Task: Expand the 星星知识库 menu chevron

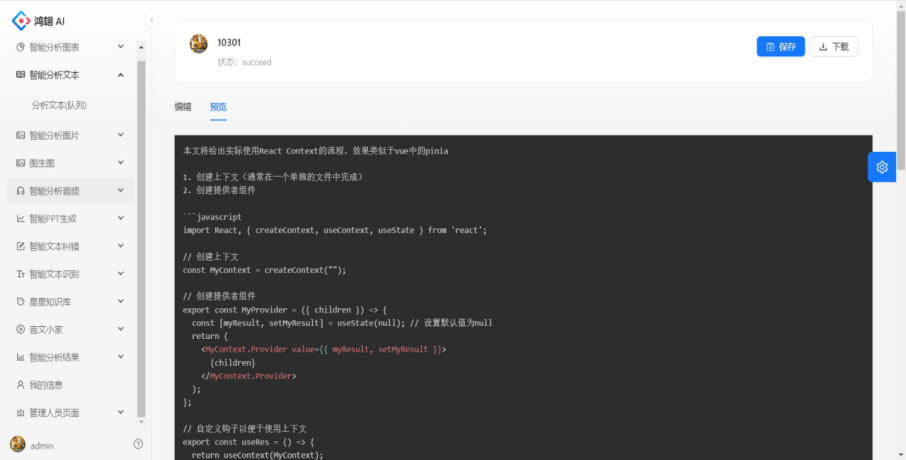Action: [121, 301]
